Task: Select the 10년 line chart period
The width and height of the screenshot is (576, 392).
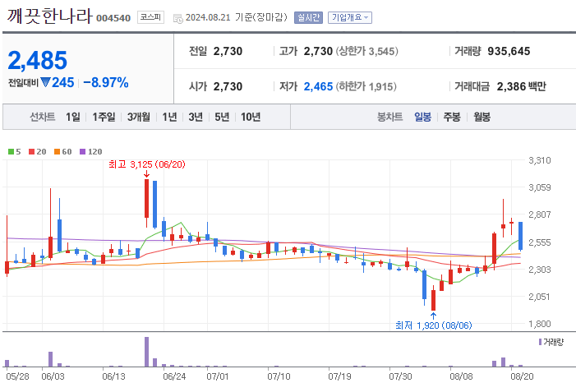Action: (x=251, y=118)
